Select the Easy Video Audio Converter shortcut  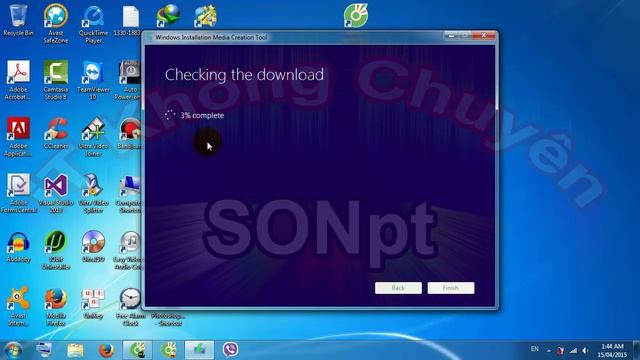tap(129, 250)
